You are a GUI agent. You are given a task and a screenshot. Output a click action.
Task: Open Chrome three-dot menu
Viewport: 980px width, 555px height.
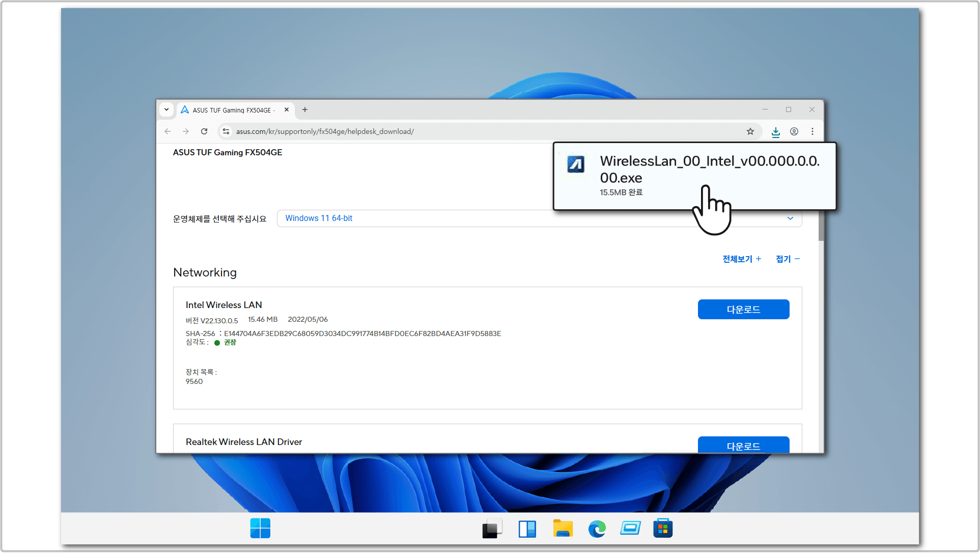click(x=813, y=131)
